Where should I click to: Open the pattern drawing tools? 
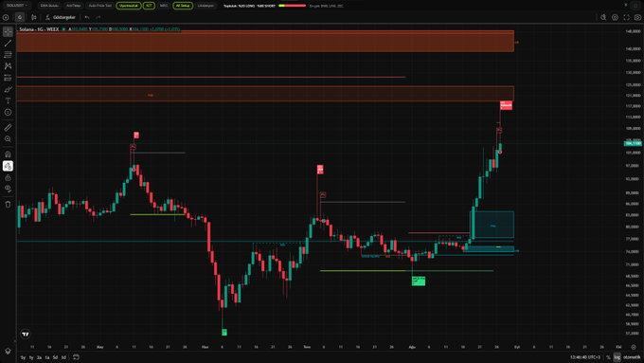click(8, 65)
